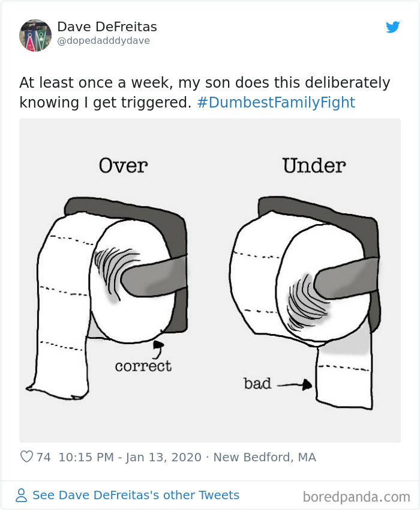Click the Twitter bird logo

click(x=394, y=27)
